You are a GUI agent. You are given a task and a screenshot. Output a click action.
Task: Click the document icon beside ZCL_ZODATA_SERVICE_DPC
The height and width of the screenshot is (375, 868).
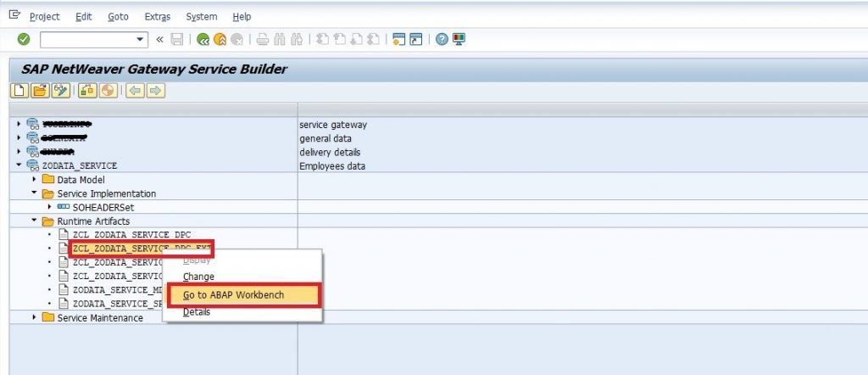pos(64,234)
